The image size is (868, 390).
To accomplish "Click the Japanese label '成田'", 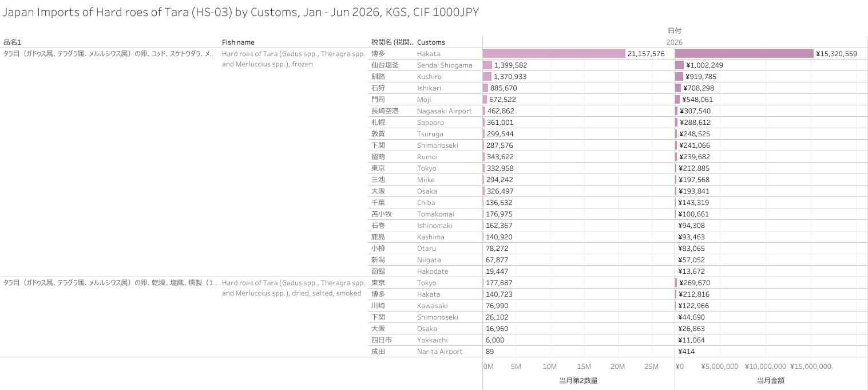I will click(378, 351).
